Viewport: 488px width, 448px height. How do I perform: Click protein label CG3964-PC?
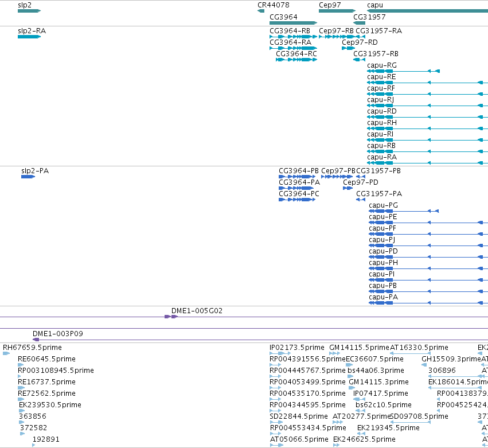coord(299,194)
